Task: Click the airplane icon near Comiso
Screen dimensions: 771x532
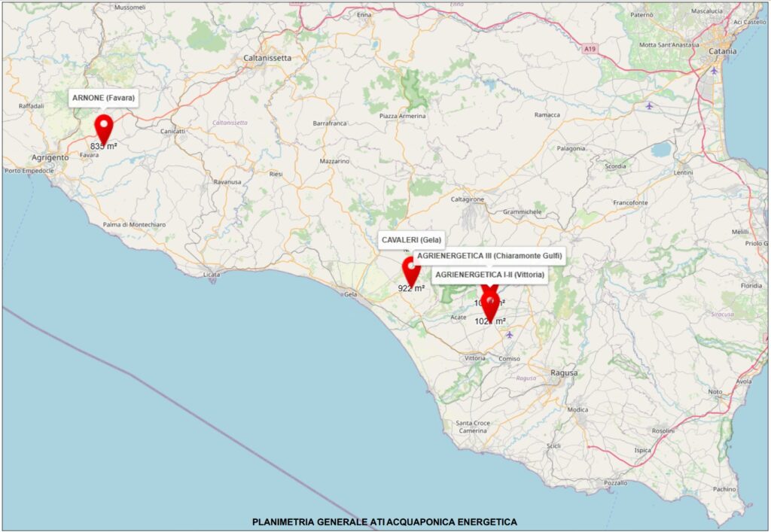Action: coord(510,334)
